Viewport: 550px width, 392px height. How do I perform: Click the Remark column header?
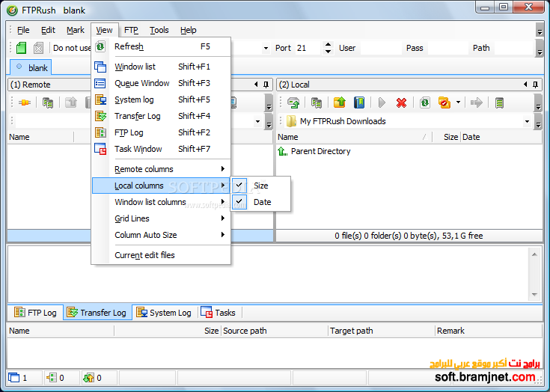[x=489, y=331]
